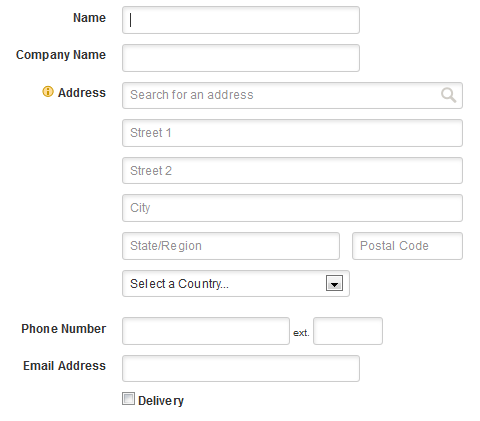This screenshot has width=480, height=421.
Task: Tick the Delivery checkbox
Action: [128, 399]
